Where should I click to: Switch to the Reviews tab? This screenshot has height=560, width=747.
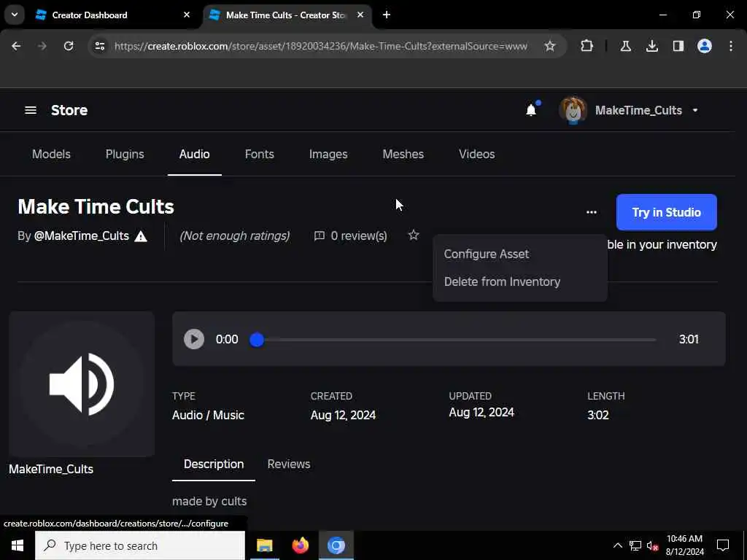pos(289,464)
